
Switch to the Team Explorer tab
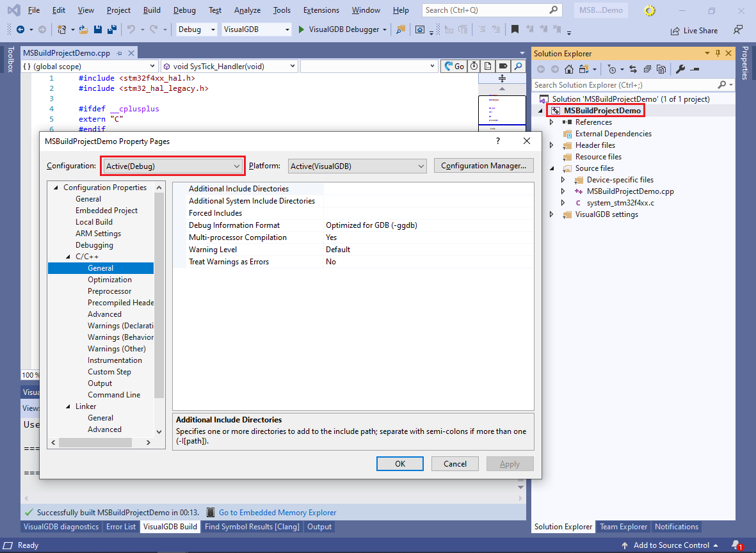(x=623, y=526)
